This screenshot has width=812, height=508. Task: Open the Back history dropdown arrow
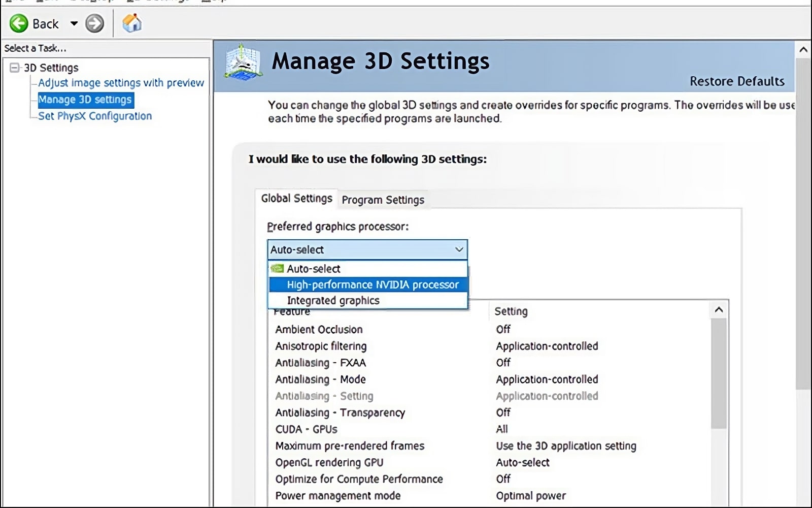pyautogui.click(x=74, y=23)
